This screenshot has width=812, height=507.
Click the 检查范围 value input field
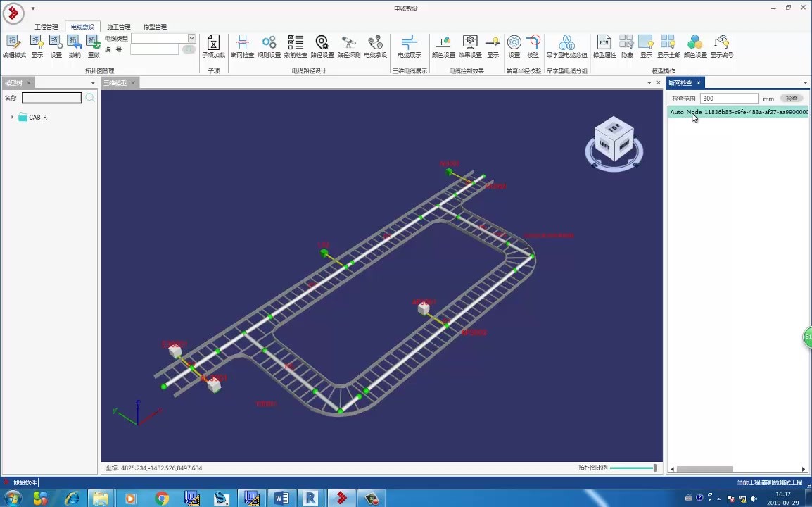[x=729, y=99]
